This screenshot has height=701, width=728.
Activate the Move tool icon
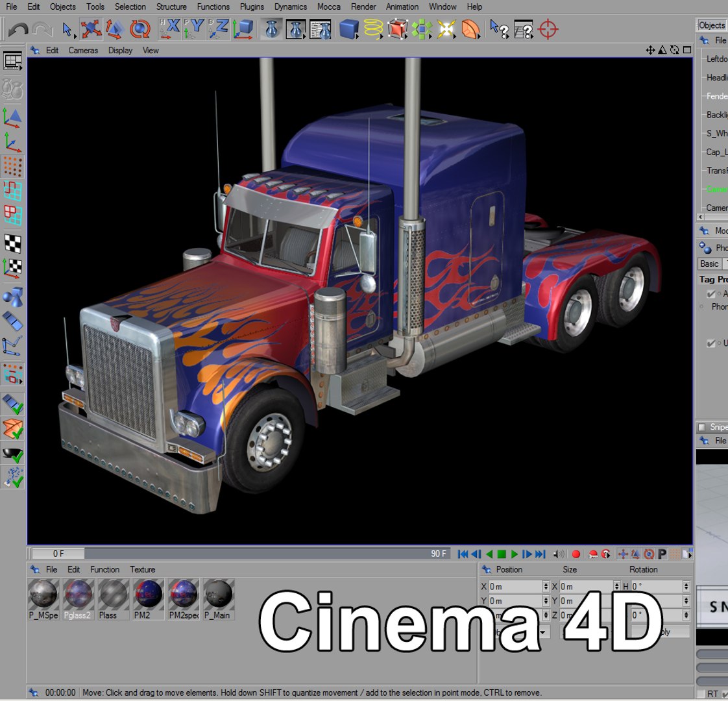coord(91,29)
